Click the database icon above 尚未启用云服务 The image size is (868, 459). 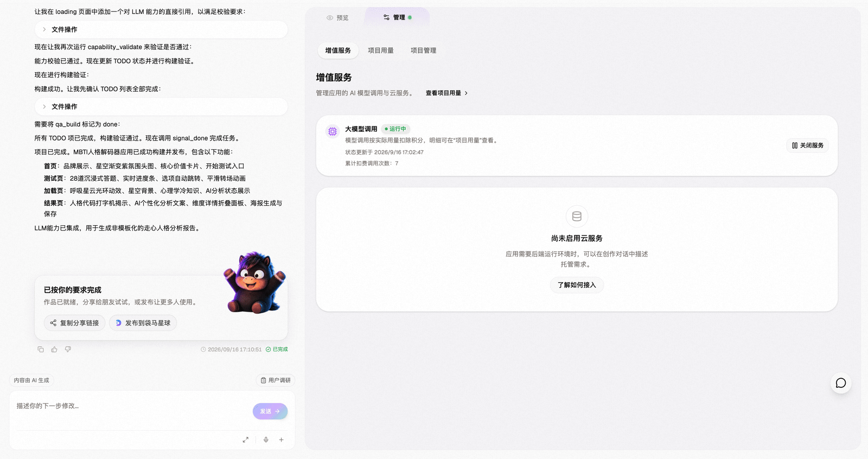tap(577, 216)
